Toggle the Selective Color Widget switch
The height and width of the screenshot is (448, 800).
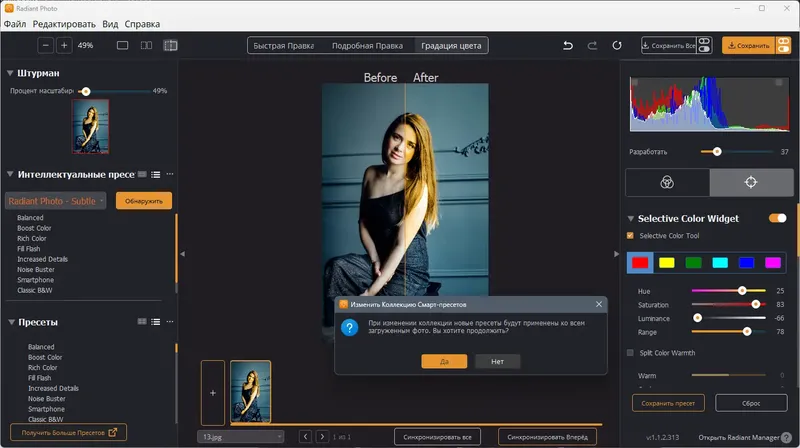[x=777, y=218]
